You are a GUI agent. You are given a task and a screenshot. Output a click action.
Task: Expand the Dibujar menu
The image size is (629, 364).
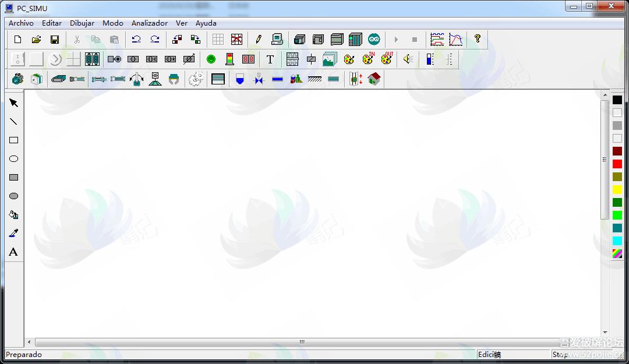[x=82, y=23]
